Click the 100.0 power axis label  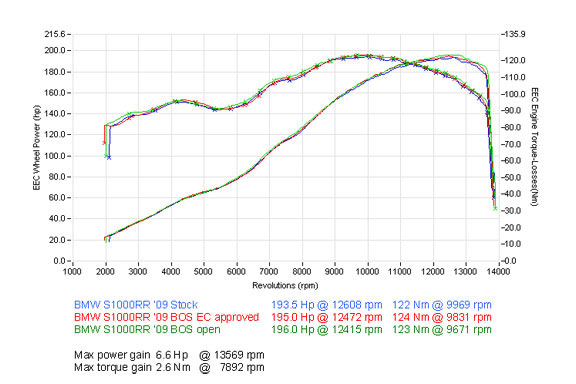pos(54,156)
